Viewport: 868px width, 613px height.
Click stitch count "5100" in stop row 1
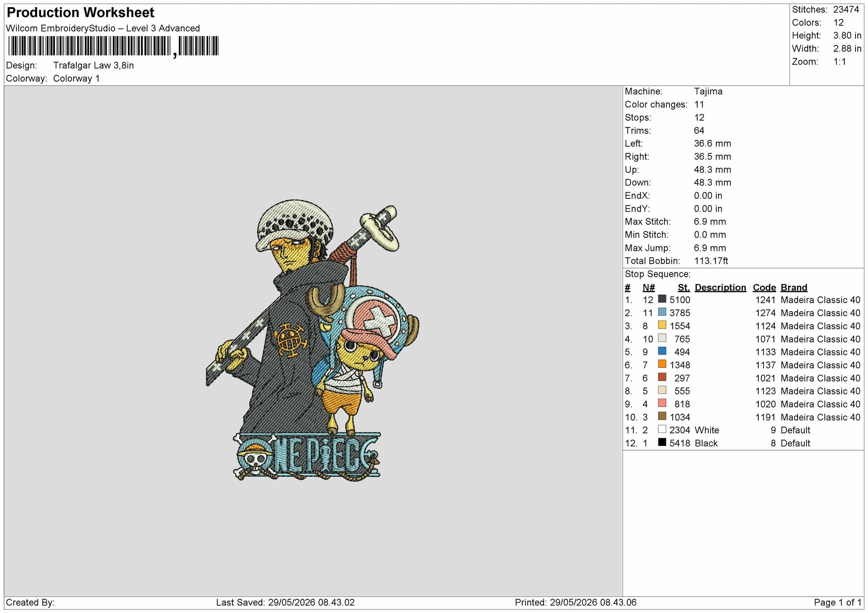point(680,300)
